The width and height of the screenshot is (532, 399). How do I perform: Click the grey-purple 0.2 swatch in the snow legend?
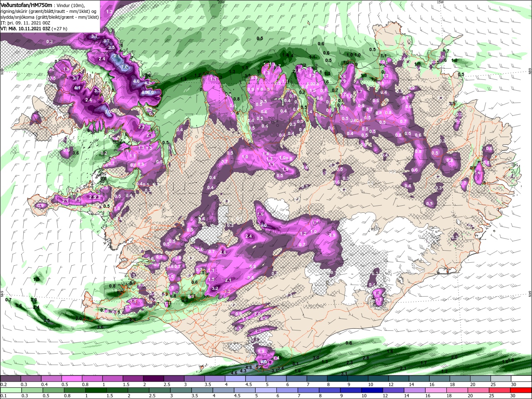click(x=10, y=379)
